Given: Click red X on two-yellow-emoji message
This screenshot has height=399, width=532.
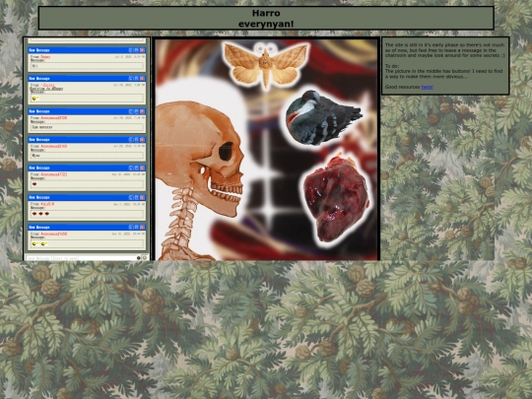Looking at the screenshot, I should (142, 227).
